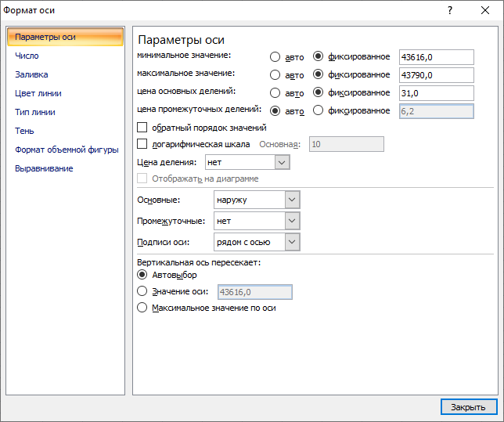Open the 'Заливка' section
Screen dimensions: 504x422
pos(31,74)
